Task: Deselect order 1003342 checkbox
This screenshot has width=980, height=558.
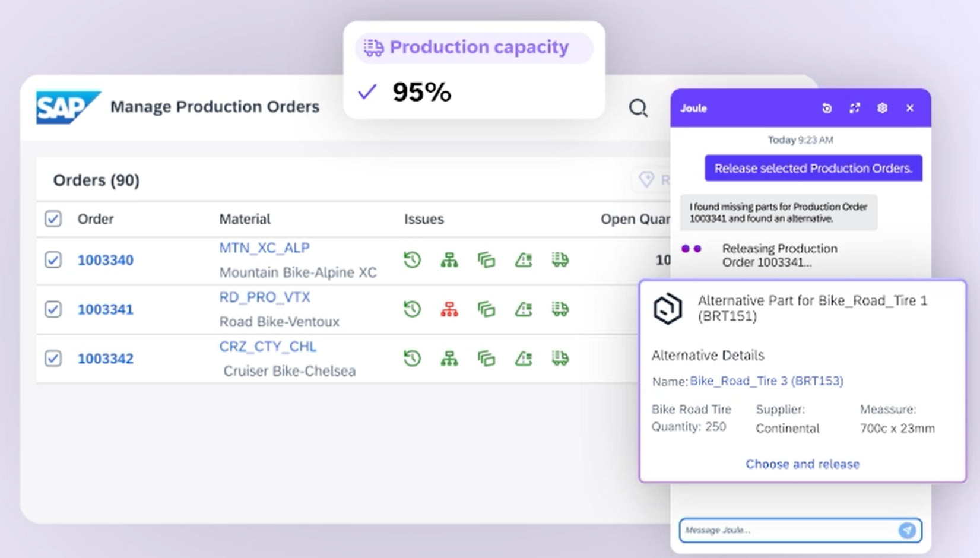Action: pos(53,359)
